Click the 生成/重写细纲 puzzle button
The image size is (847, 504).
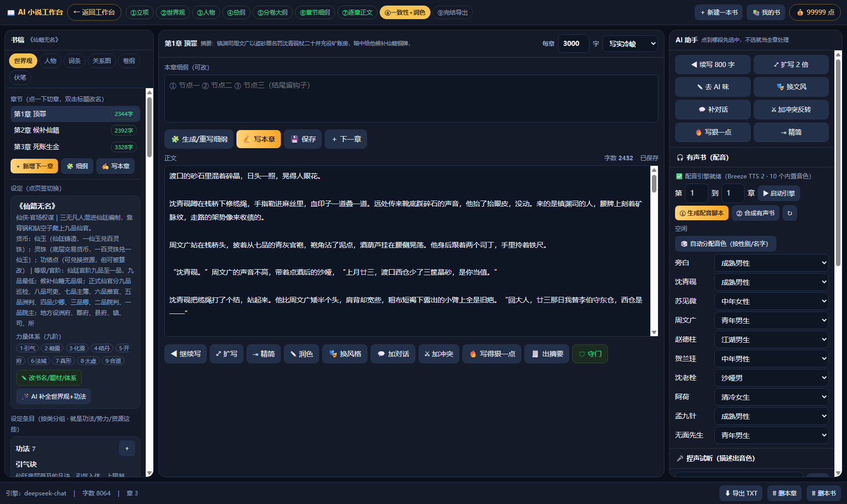(199, 139)
